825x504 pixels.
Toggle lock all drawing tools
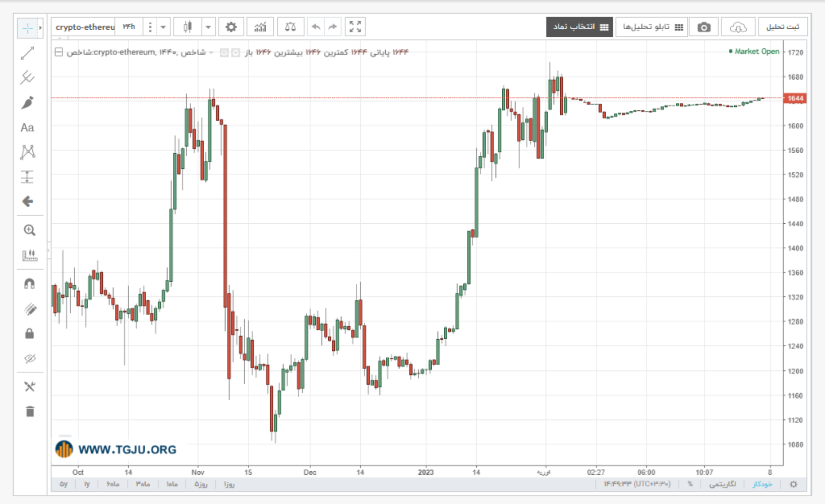tap(30, 334)
